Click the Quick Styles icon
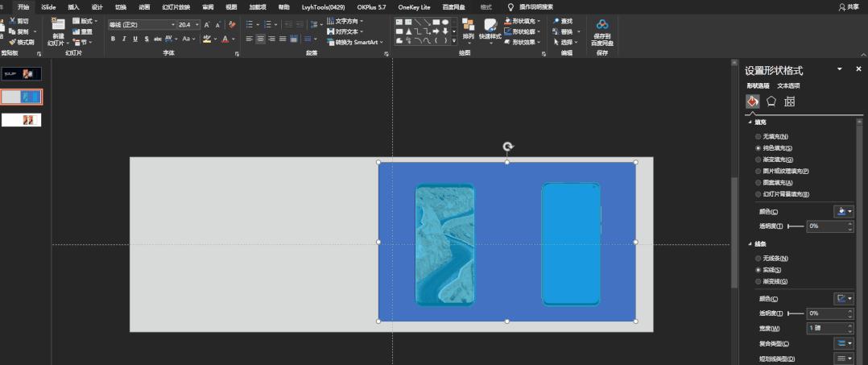 490,30
